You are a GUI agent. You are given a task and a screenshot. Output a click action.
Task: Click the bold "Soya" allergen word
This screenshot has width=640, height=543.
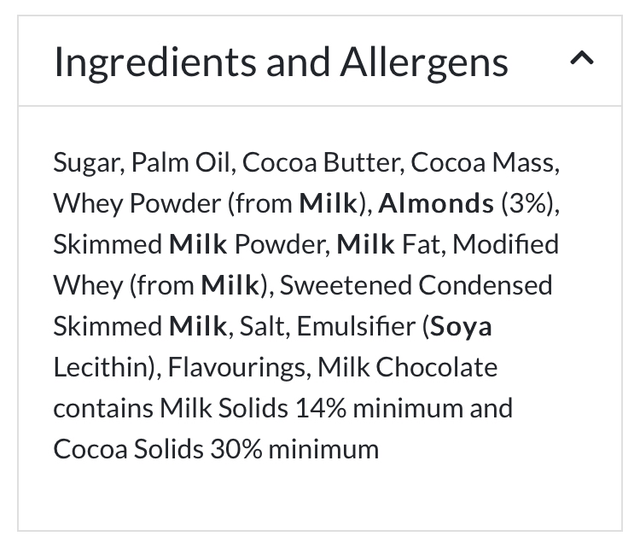(x=460, y=326)
